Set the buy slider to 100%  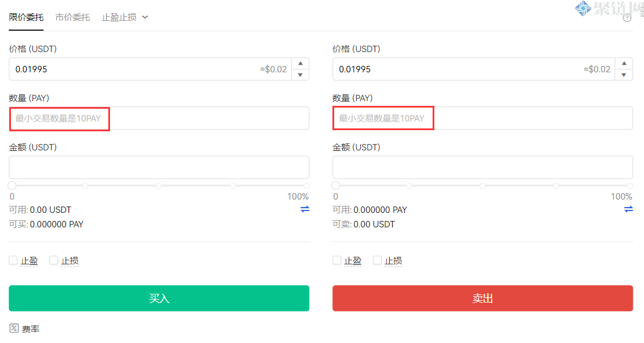pyautogui.click(x=306, y=186)
